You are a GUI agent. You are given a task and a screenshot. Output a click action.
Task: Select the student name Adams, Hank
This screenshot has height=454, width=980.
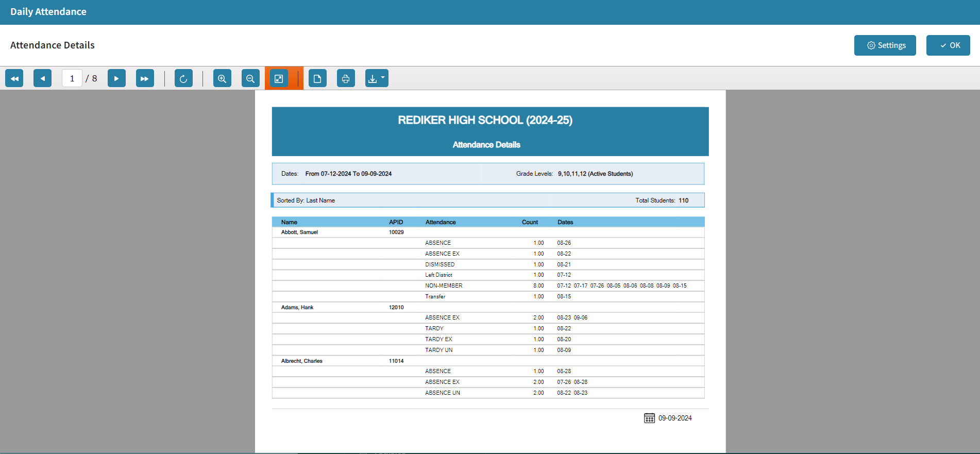tap(297, 308)
